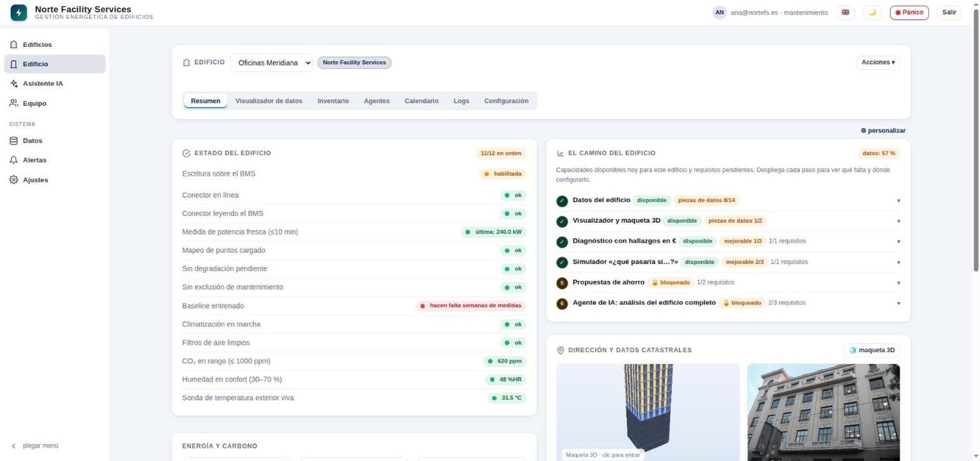This screenshot has width=980, height=461.
Task: Click the mejorable 1/3 badge
Action: pyautogui.click(x=743, y=241)
